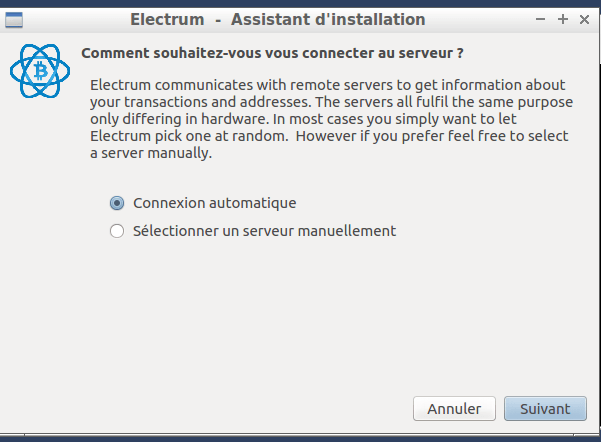Image resolution: width=601 pixels, height=442 pixels.
Task: Click the "Sélectionner un serveur manuellement" label
Action: 264,231
